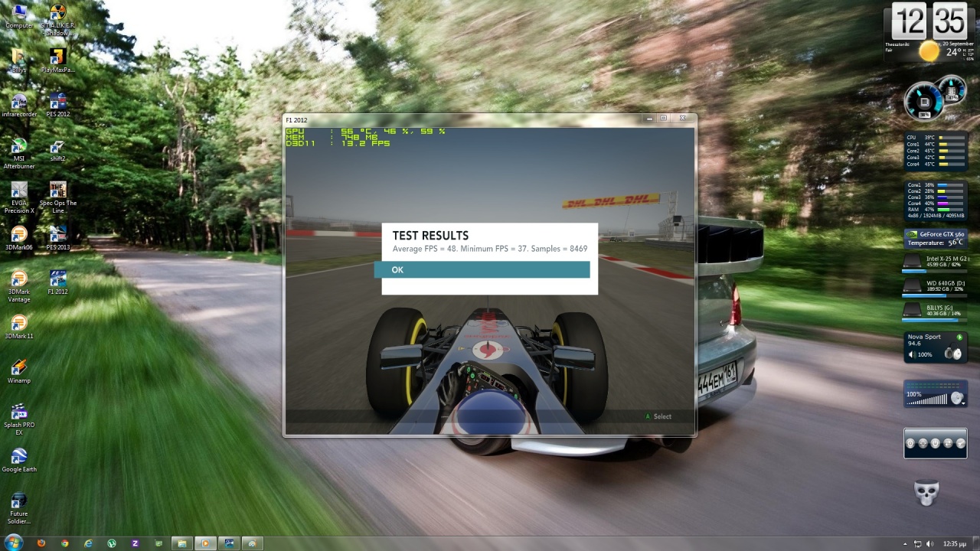Click OK in the Test Results dialog
Screen dimensions: 980x551
[x=482, y=269]
